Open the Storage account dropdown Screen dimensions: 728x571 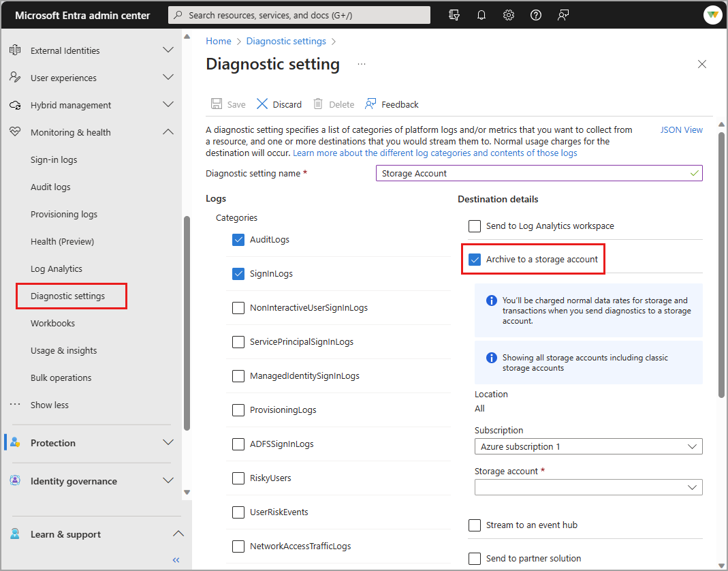click(x=588, y=487)
